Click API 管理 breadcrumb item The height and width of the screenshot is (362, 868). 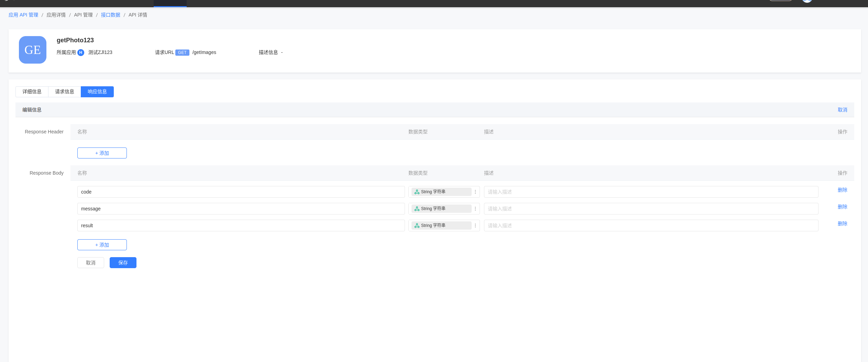tap(84, 15)
